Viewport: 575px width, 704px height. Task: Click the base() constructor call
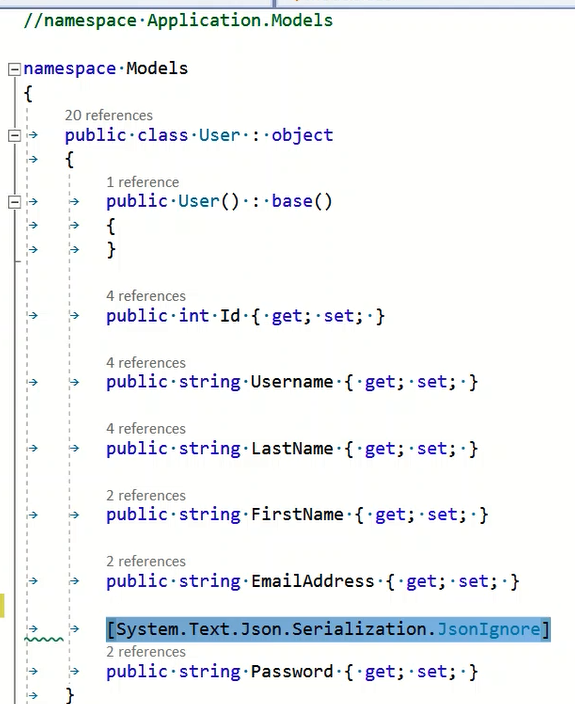pos(302,201)
